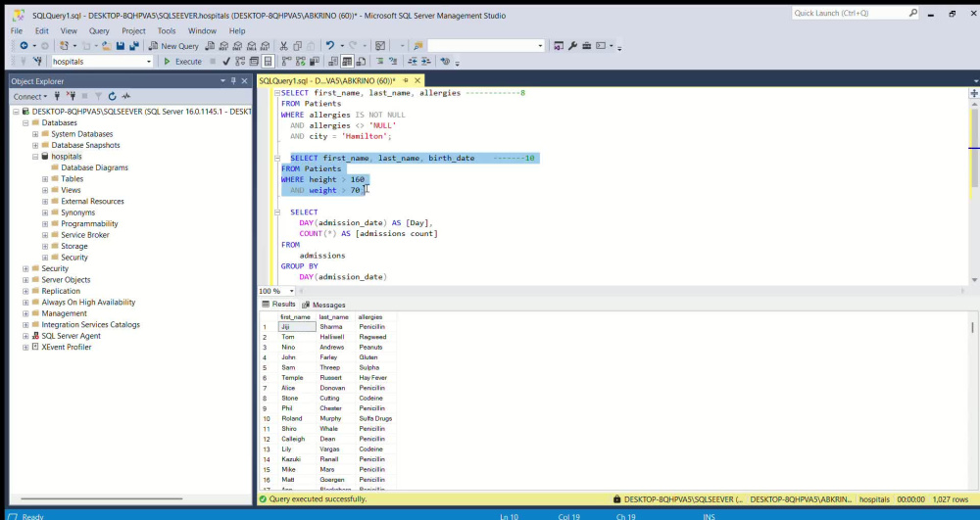Click the Decrease Indent icon
This screenshot has width=980, height=520.
coord(413,61)
